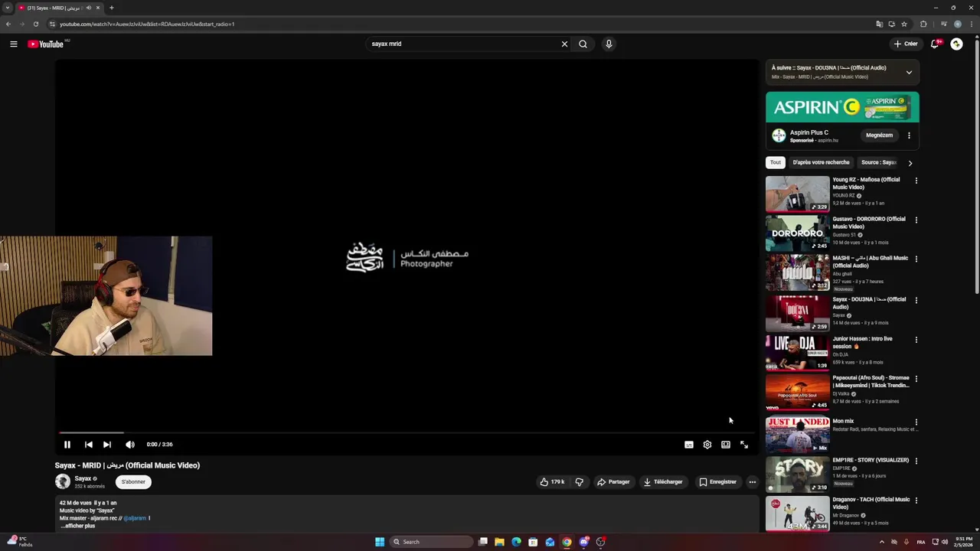Expand description with ...afficher plus

78,526
